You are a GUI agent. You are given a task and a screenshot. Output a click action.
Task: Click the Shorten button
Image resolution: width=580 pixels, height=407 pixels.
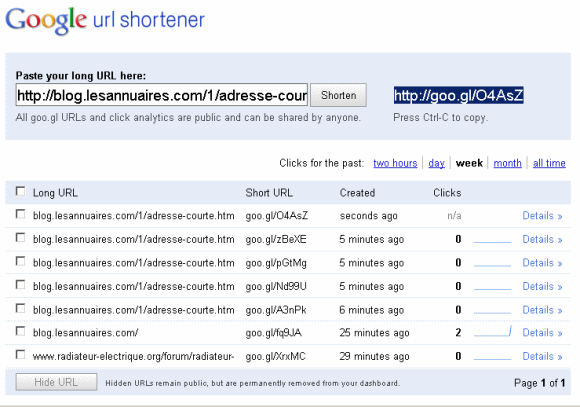(338, 95)
